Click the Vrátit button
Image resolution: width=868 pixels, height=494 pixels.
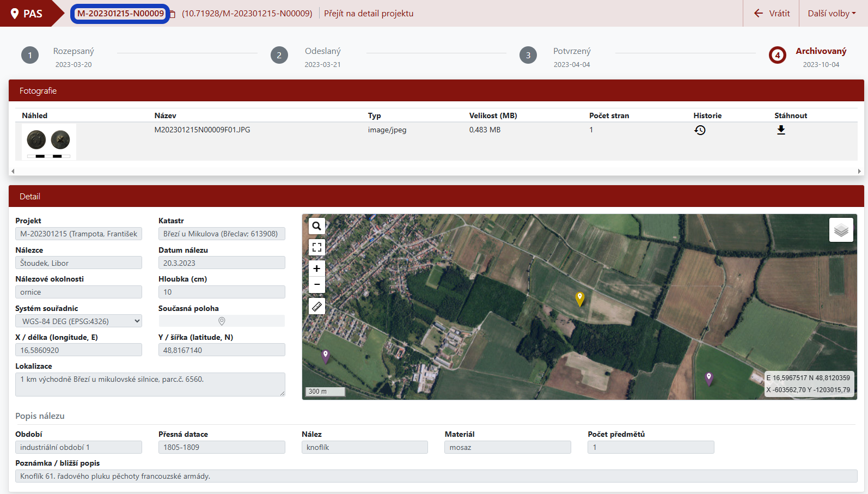point(772,14)
